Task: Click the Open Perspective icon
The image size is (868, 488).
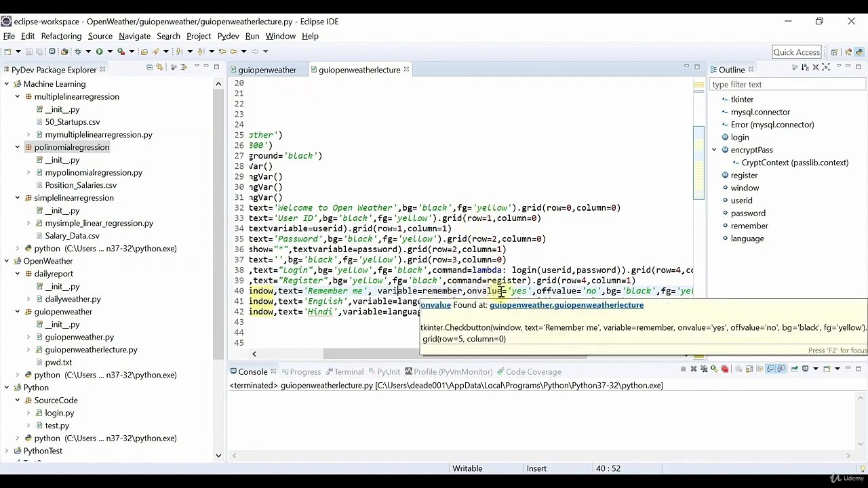Action: click(x=834, y=52)
